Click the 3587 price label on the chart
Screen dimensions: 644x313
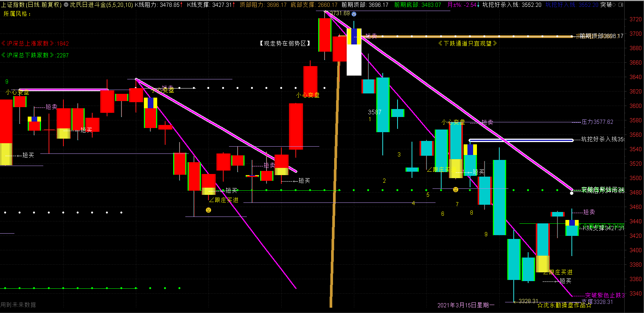click(x=374, y=112)
